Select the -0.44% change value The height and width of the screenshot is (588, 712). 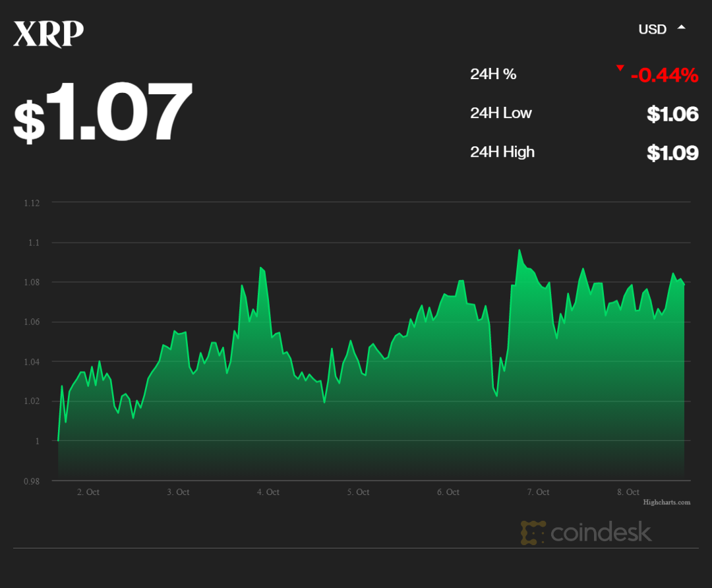[664, 76]
